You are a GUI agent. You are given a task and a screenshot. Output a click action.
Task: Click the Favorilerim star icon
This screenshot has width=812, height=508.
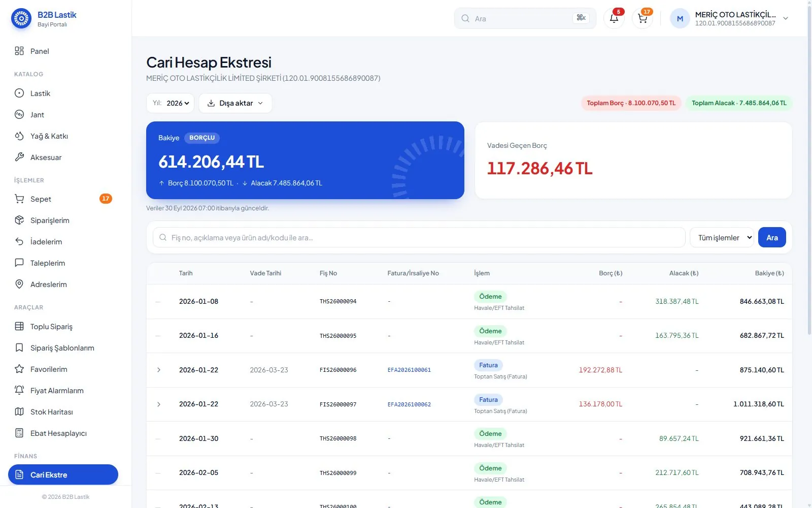(x=19, y=369)
